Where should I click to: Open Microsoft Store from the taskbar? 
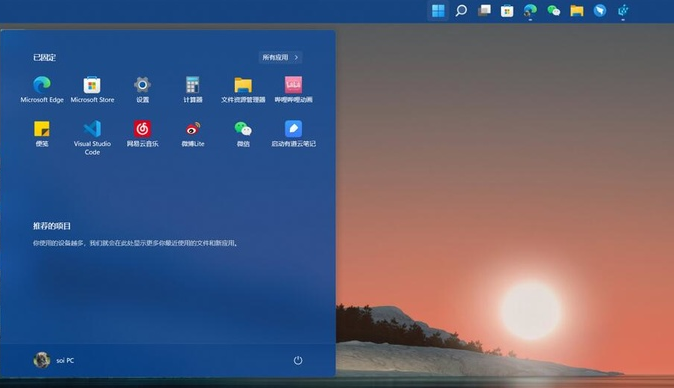coord(507,10)
